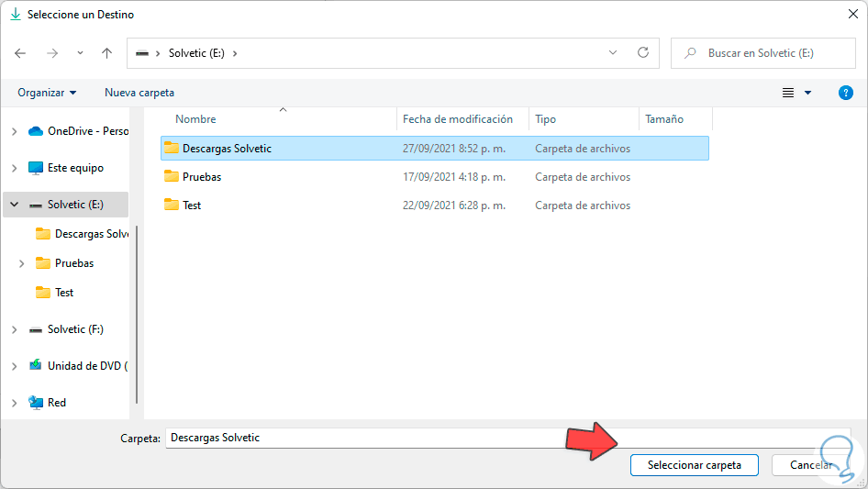Open the address bar history dropdown

[x=613, y=53]
